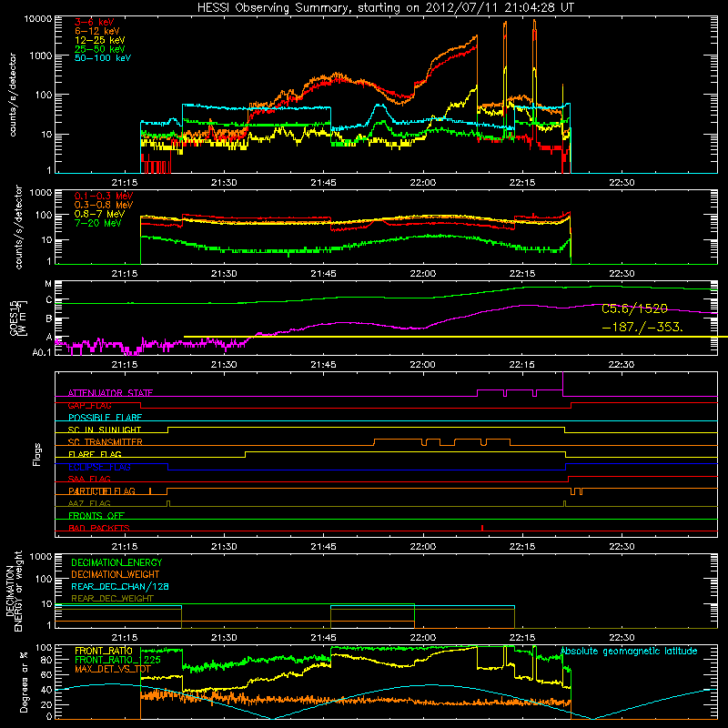Click the 0.8-7 MeV legend entry
The image size is (728, 728).
tap(99, 214)
